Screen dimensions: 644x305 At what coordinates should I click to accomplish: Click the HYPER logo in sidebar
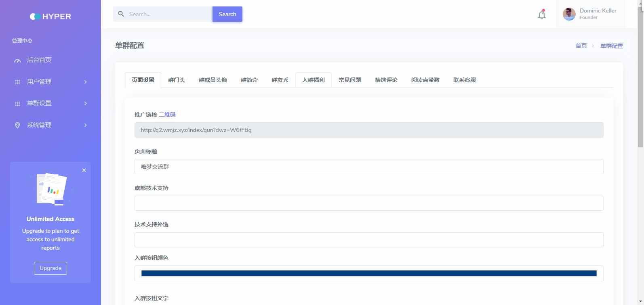(51, 17)
